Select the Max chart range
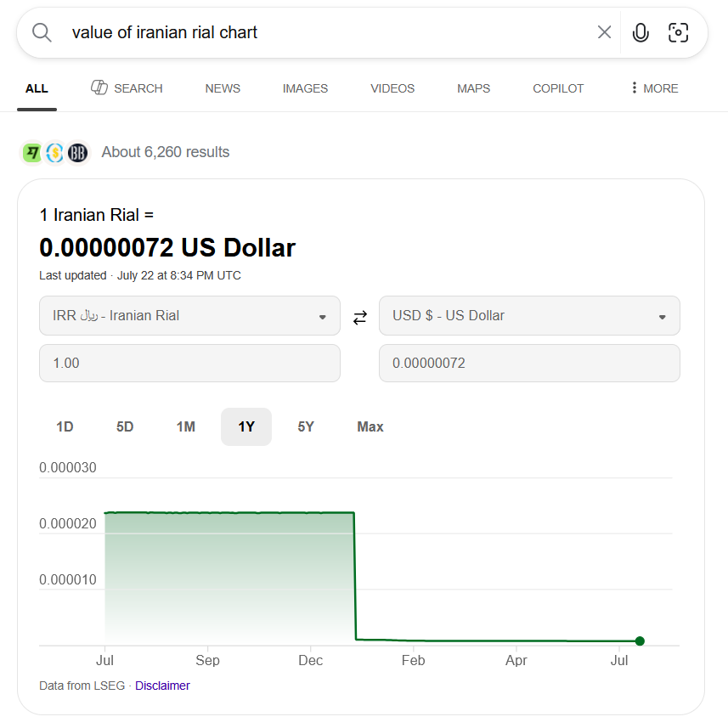 (x=370, y=426)
